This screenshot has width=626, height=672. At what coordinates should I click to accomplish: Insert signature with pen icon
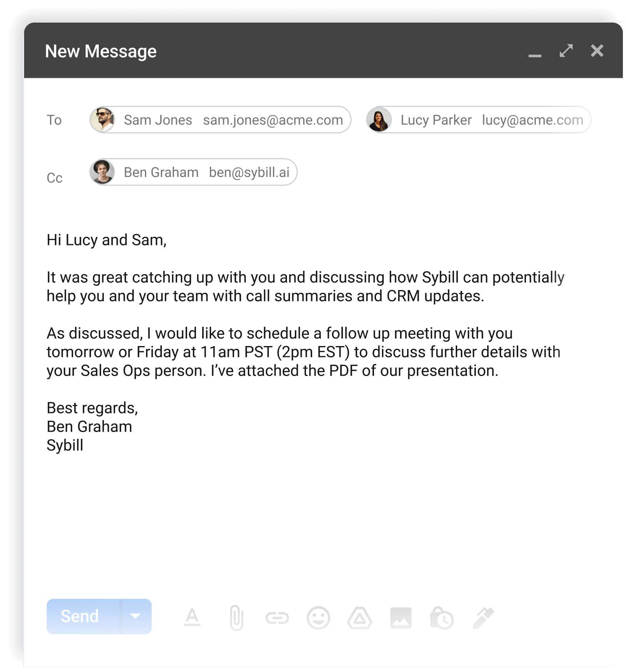483,618
